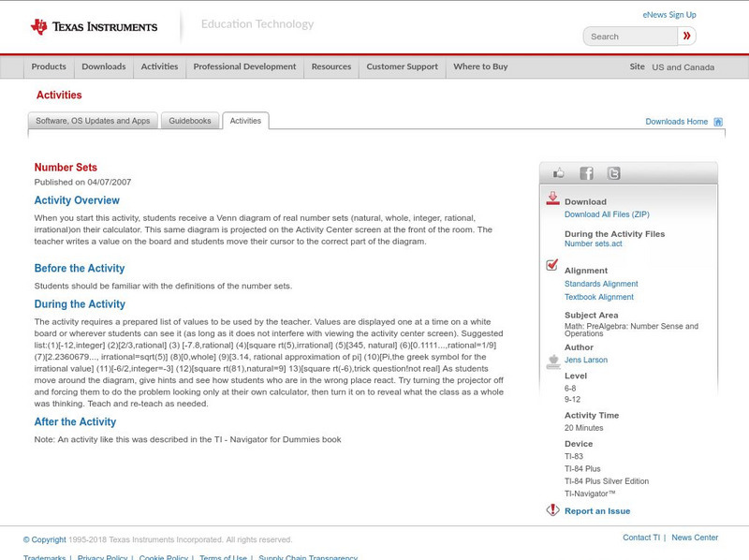Click in the Search input field
Viewport: 749px width, 560px height.
pyautogui.click(x=630, y=37)
